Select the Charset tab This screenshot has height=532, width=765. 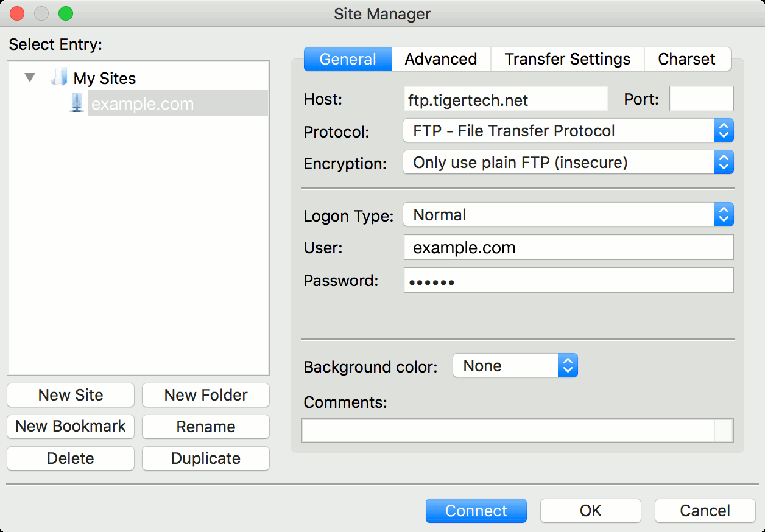click(687, 59)
